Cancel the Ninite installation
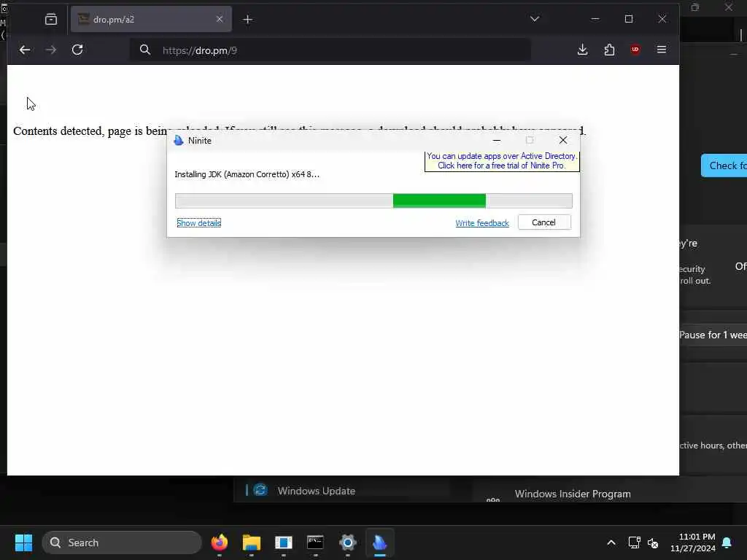Screen dimensions: 747x560 (544, 222)
